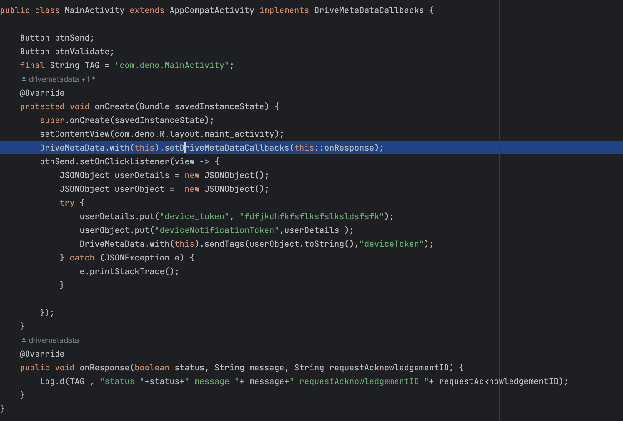623x421 pixels.
Task: Click the "deviceToken" string argument
Action: pos(391,244)
